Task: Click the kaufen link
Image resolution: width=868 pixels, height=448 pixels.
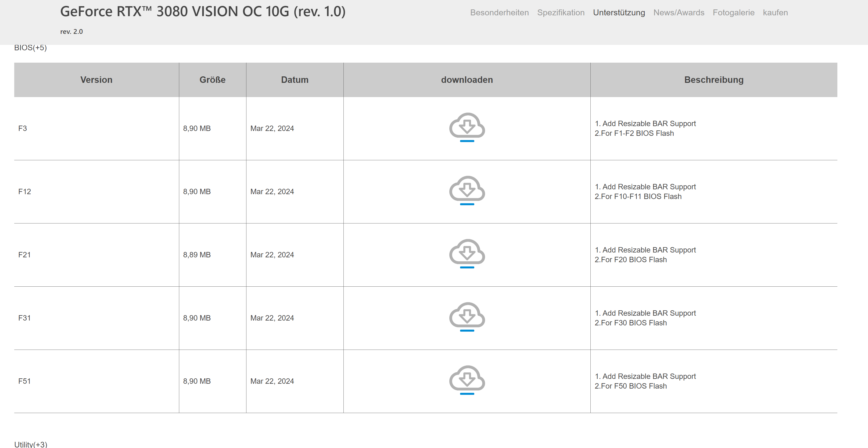Action: click(x=775, y=12)
